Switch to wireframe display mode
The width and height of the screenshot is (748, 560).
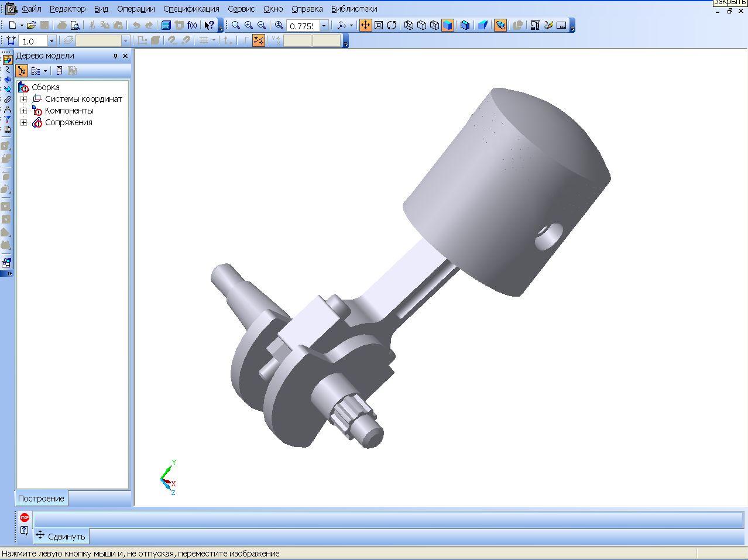[409, 25]
